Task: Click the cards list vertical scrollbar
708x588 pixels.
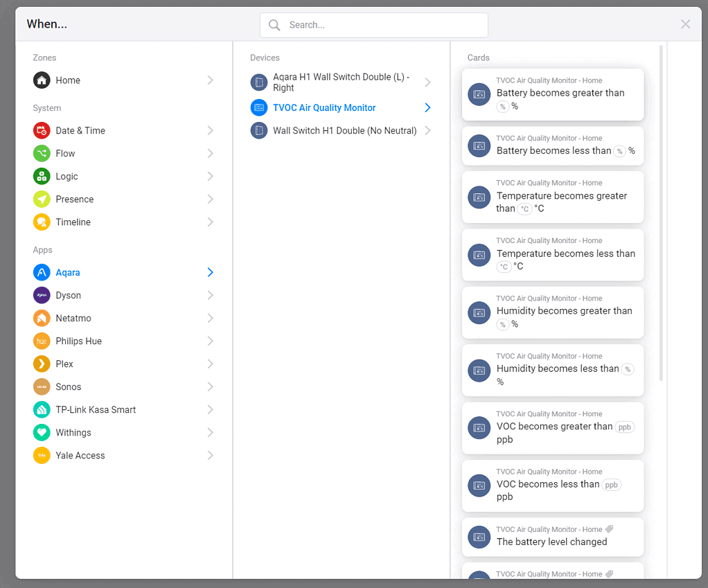Action: click(661, 208)
